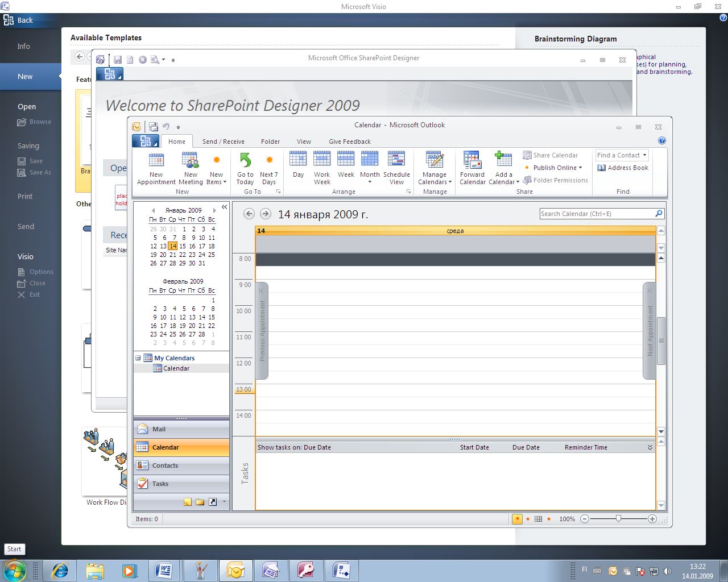The image size is (728, 582).
Task: Open the Find a Contact combo box
Action: coord(622,155)
